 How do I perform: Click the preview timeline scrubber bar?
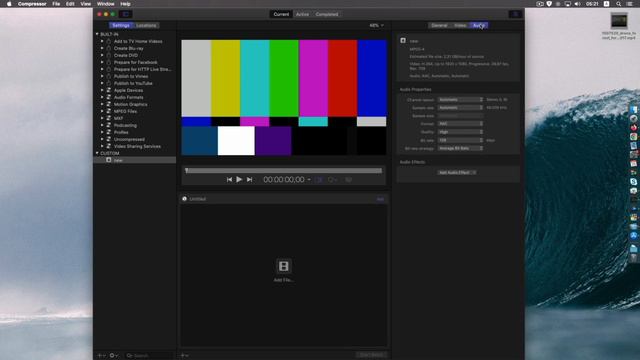(x=284, y=171)
